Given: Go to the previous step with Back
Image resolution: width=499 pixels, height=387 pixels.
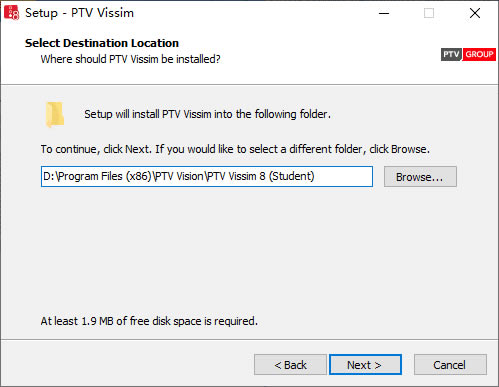Looking at the screenshot, I should (290, 365).
